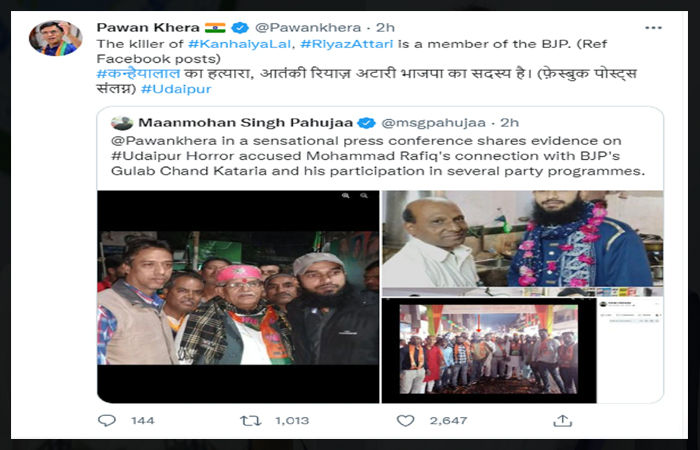Open the reply comment icon
Image resolution: width=700 pixels, height=450 pixels.
pyautogui.click(x=107, y=421)
